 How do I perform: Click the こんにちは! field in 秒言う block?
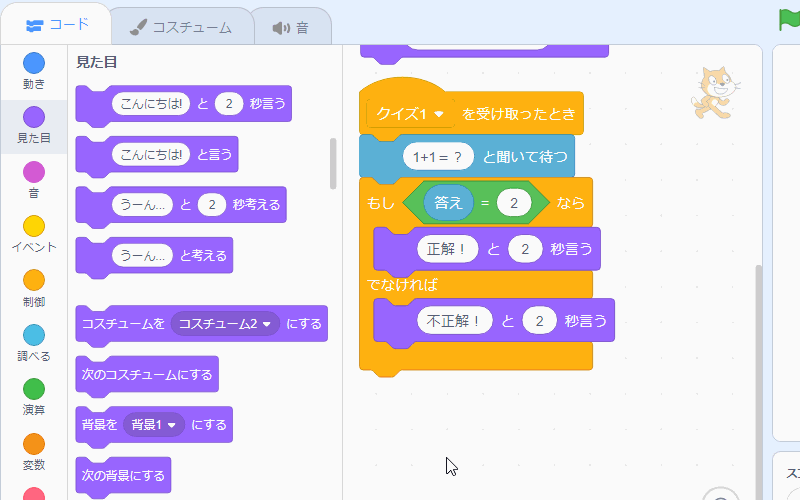(151, 104)
